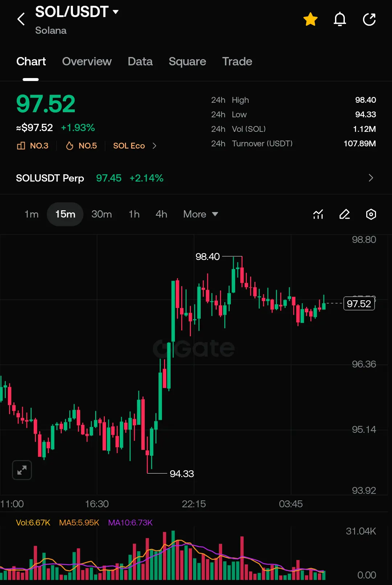392x585 pixels.
Task: Select the 1h timeframe
Action: click(134, 214)
